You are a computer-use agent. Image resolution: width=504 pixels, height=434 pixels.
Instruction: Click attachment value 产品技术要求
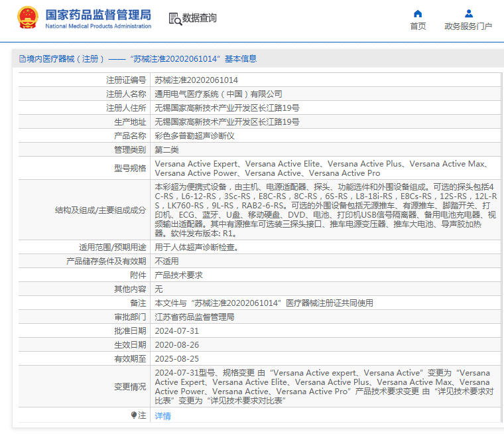point(178,275)
